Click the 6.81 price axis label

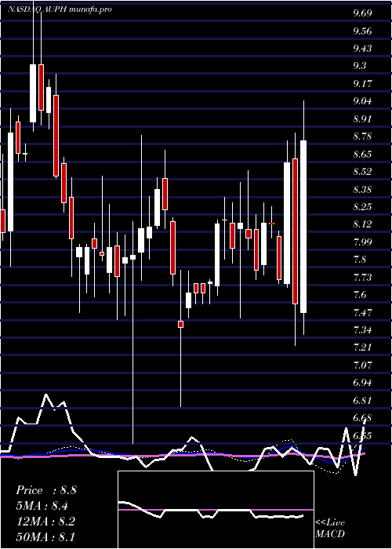click(362, 401)
